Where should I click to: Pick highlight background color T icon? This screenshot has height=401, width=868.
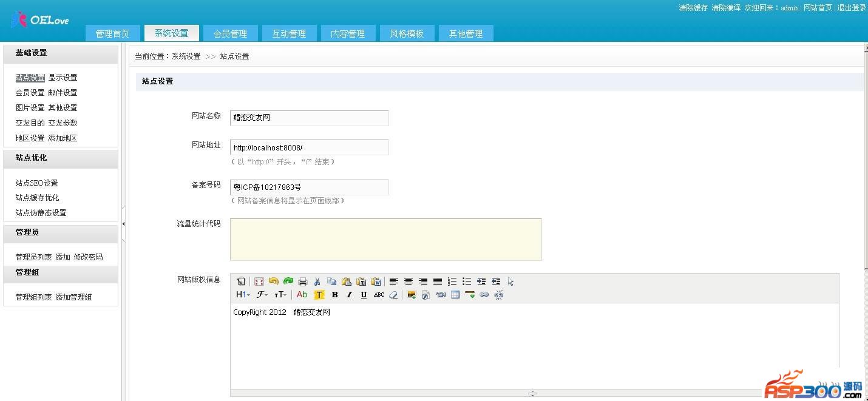(x=319, y=295)
